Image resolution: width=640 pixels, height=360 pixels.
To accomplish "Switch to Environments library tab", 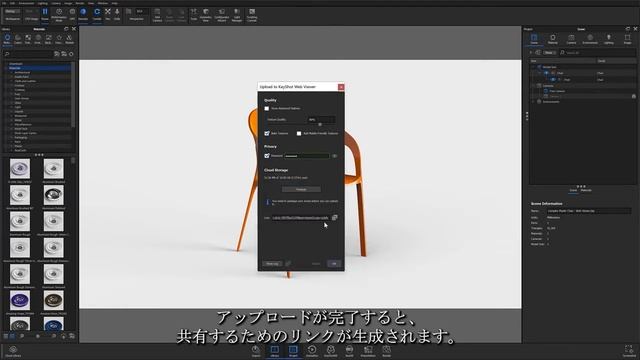I will click(x=38, y=39).
